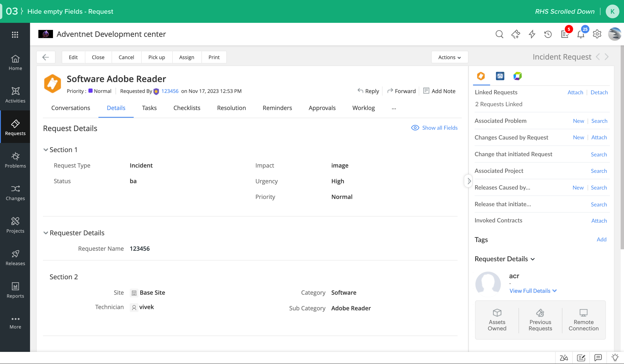Viewport: 624px width, 364px height.
Task: Collapse Section 1 chevron
Action: [x=45, y=150]
